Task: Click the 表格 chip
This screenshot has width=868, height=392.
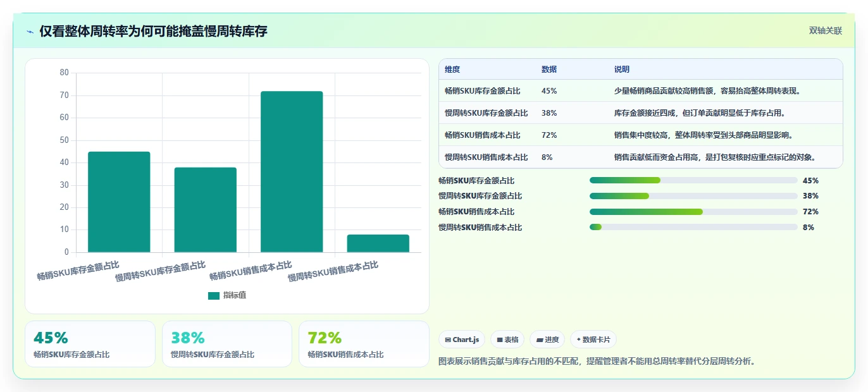Action: (507, 340)
